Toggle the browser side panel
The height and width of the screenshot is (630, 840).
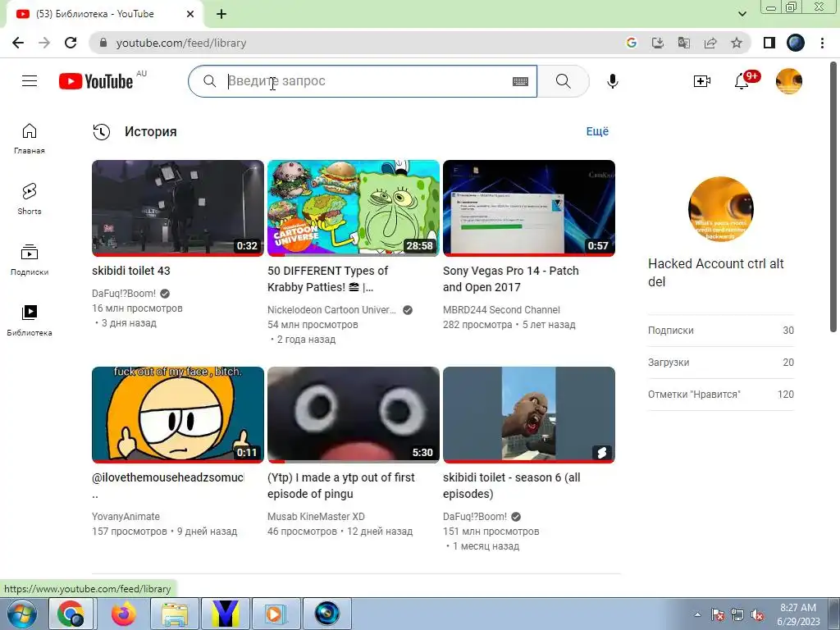coord(769,43)
